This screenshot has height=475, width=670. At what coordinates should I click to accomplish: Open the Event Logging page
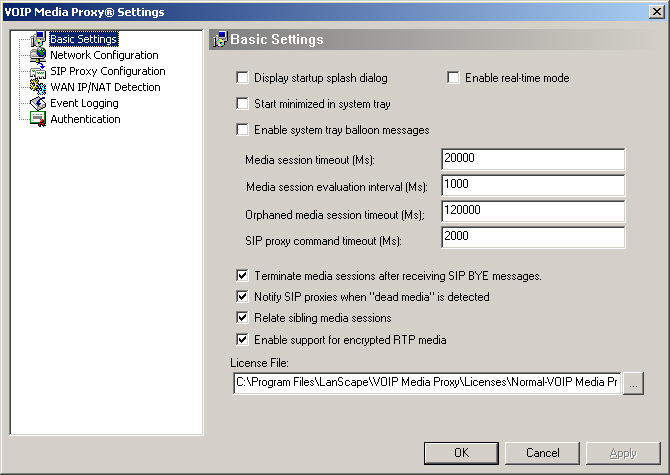(84, 103)
